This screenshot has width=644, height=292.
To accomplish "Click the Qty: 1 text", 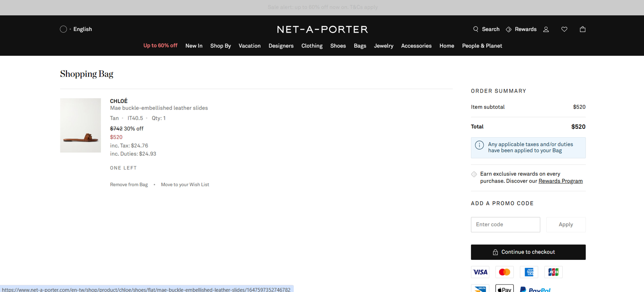I will [158, 118].
